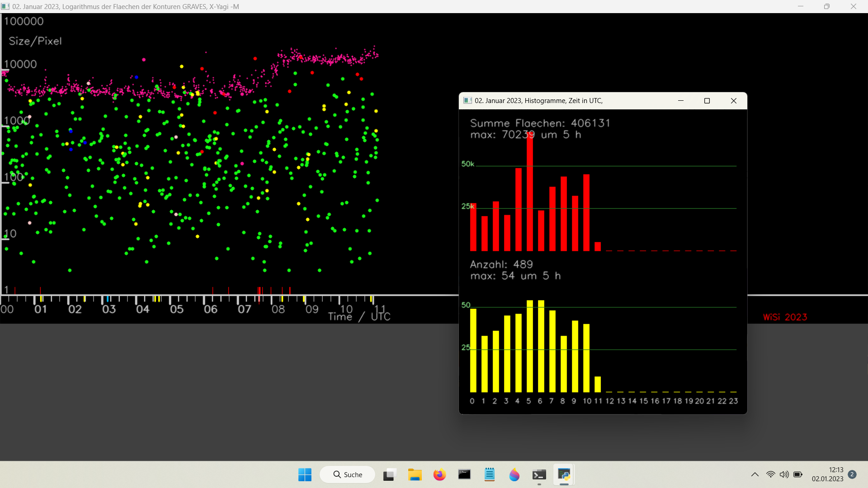
Task: Switch to the active Python taskbar icon
Action: click(564, 474)
